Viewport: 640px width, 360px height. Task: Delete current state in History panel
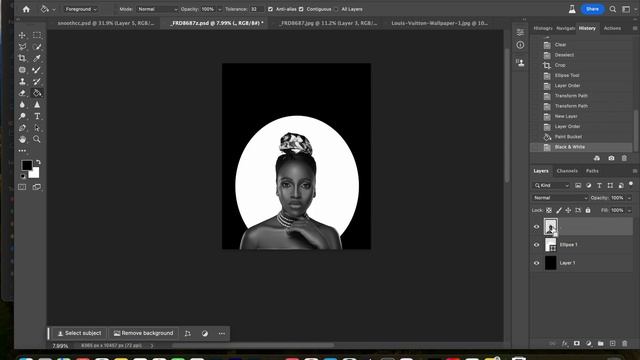624,158
